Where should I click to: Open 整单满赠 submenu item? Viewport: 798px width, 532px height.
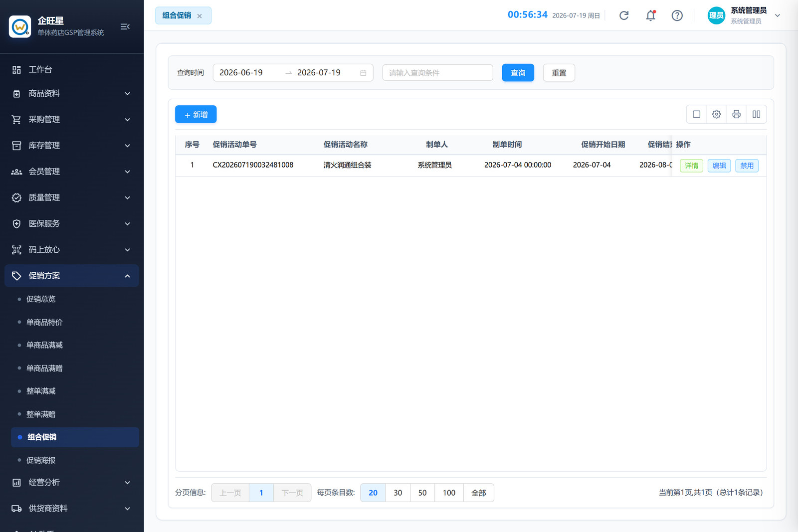pyautogui.click(x=75, y=414)
